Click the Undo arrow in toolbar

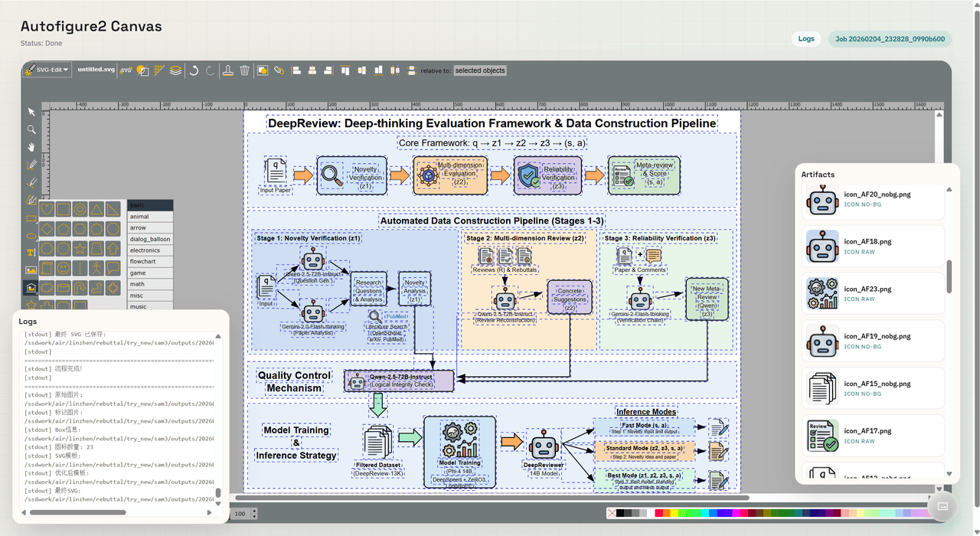coord(194,70)
